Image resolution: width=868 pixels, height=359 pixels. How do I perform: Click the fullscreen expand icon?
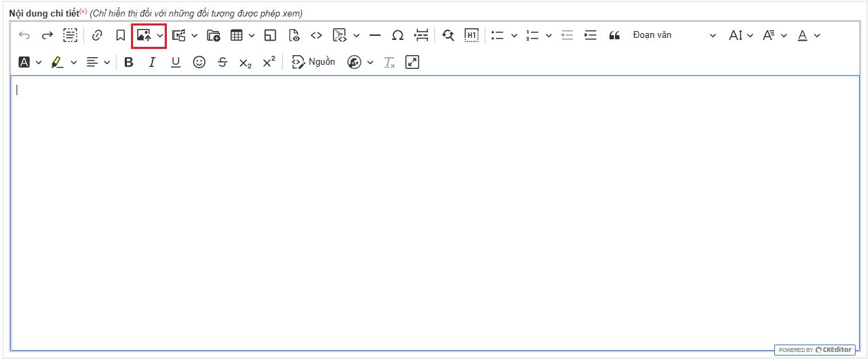[x=412, y=62]
